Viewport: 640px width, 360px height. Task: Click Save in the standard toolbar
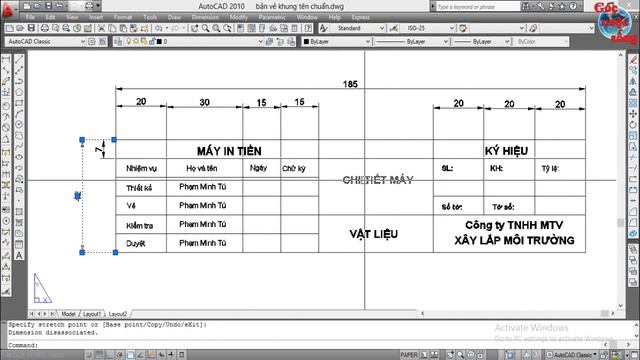31,28
